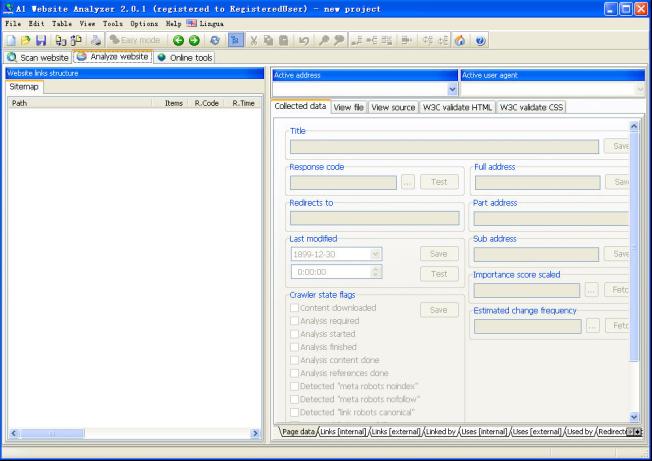Click the Response code ellipsis button
652x461 pixels.
[408, 182]
